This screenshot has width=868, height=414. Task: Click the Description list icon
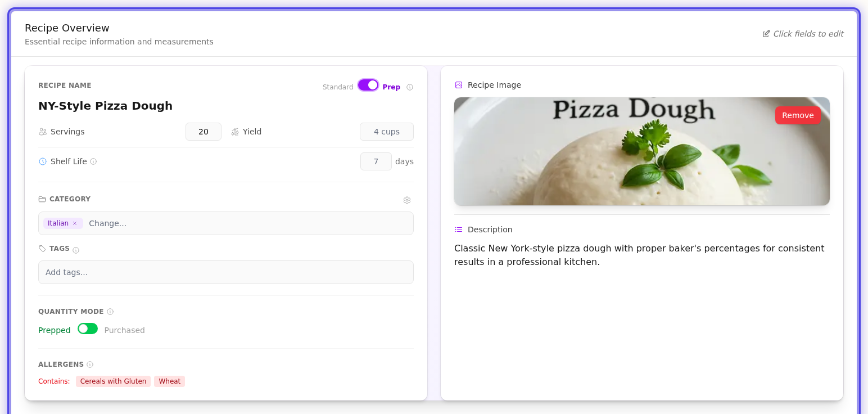tap(458, 229)
